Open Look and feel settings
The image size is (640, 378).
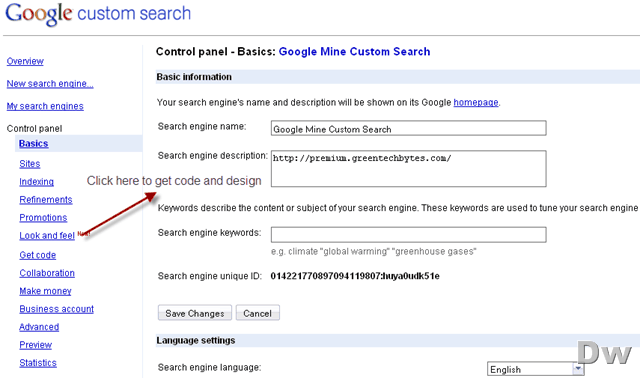point(47,236)
